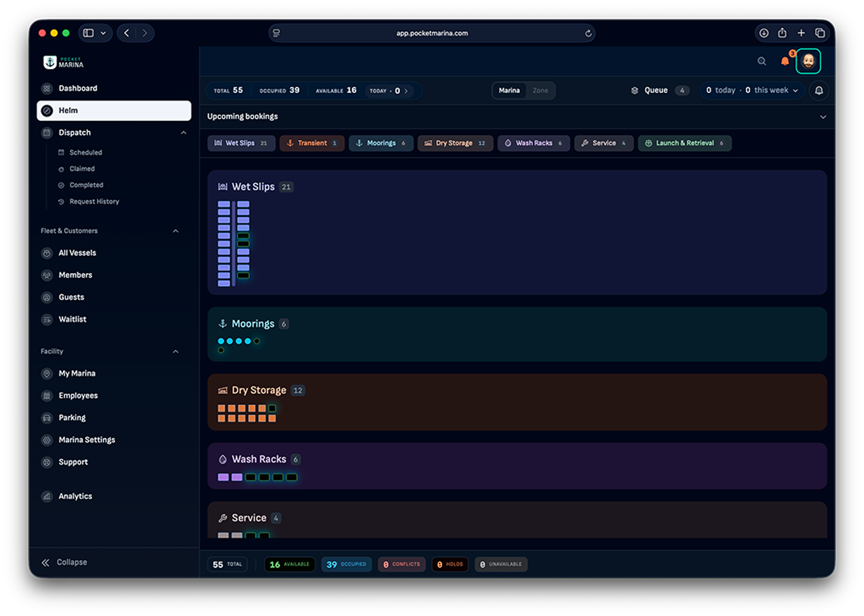Click the Wet Slips section icon
The width and height of the screenshot is (864, 616).
[223, 187]
